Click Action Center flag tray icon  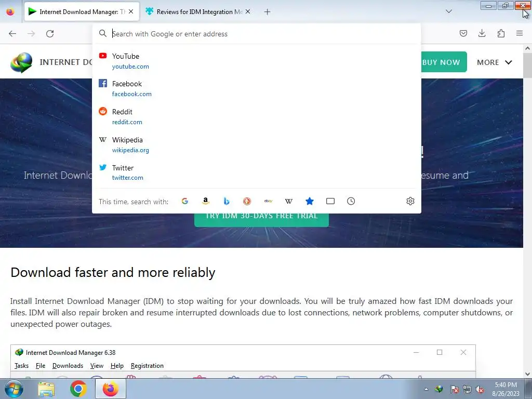454,390
